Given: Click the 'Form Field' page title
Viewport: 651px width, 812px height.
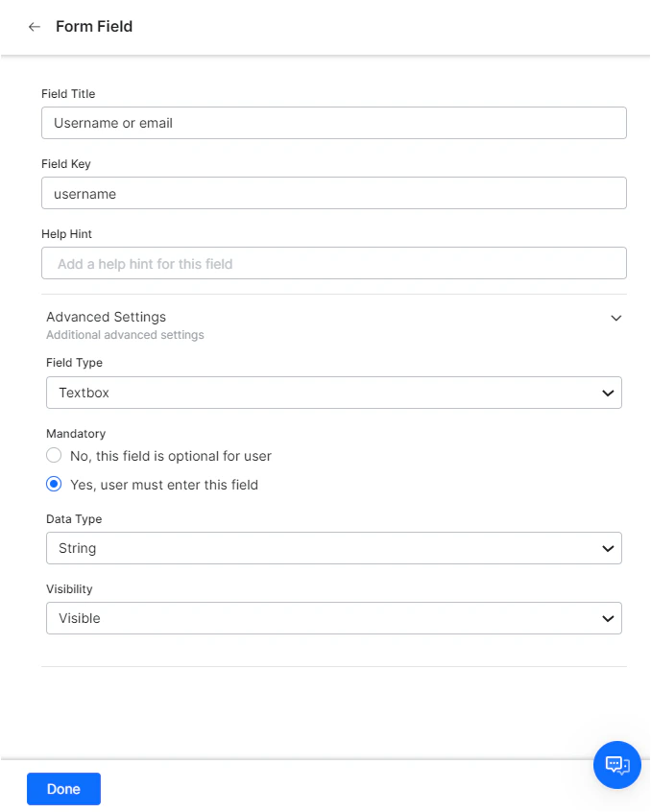Looking at the screenshot, I should click(94, 27).
